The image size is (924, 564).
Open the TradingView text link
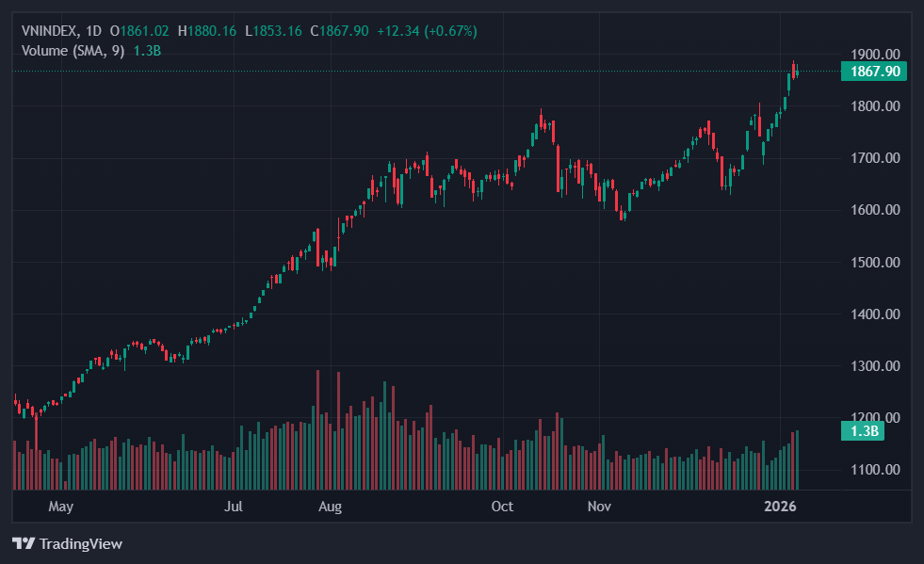(x=80, y=543)
